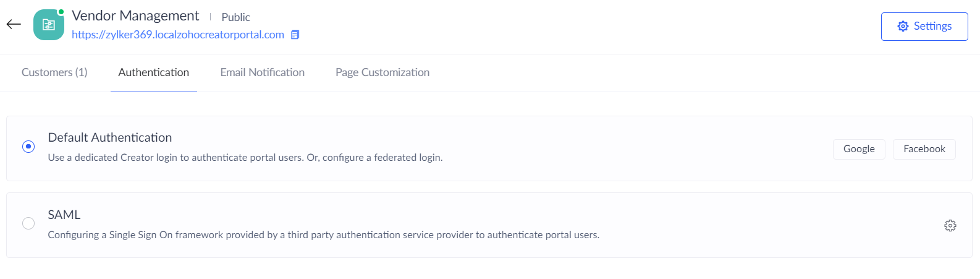
Task: Copy the portal URL with copy icon
Action: [295, 35]
